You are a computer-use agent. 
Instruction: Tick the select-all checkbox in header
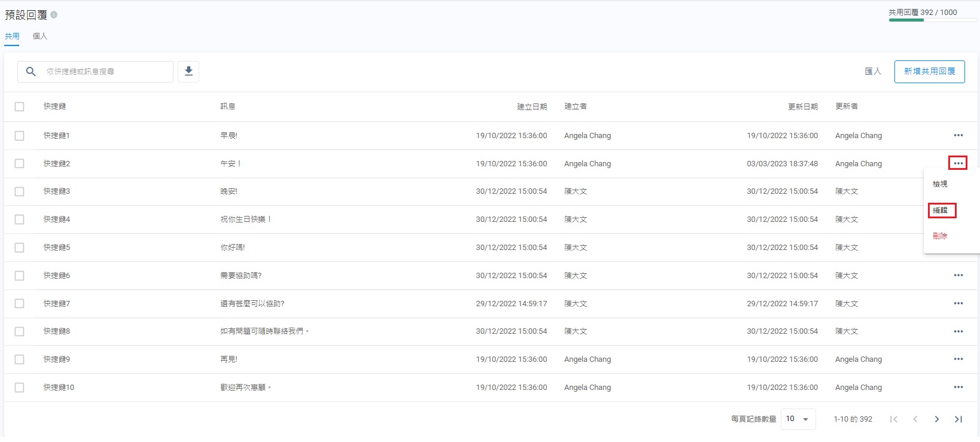point(20,106)
